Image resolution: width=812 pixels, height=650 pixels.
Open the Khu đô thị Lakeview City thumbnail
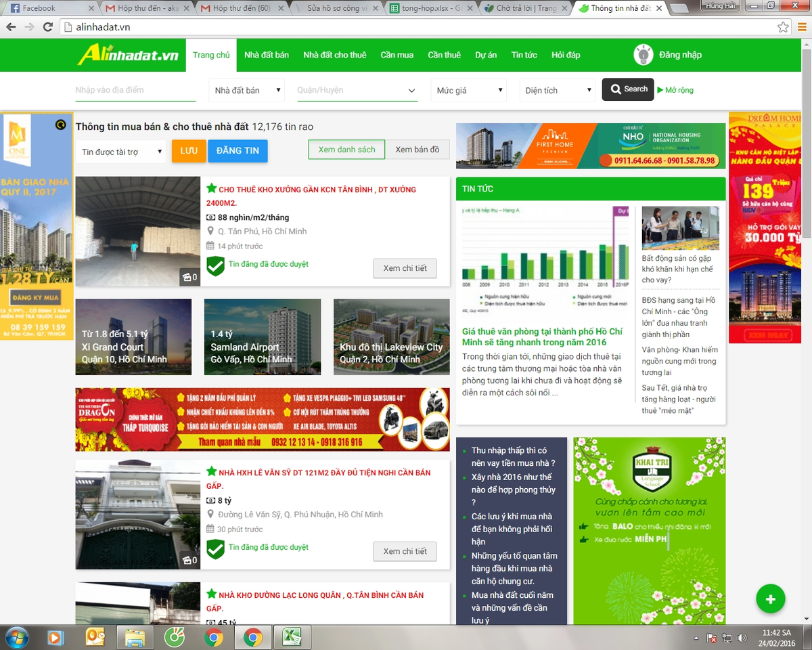(x=392, y=337)
